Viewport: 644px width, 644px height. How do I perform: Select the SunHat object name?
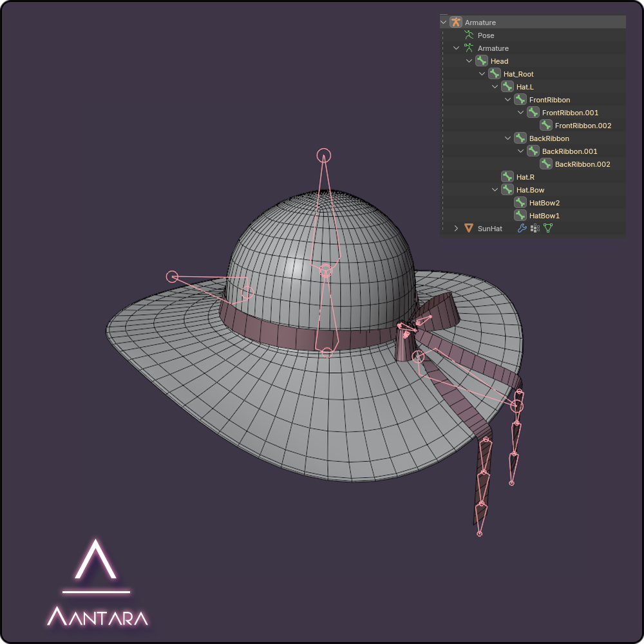(489, 229)
